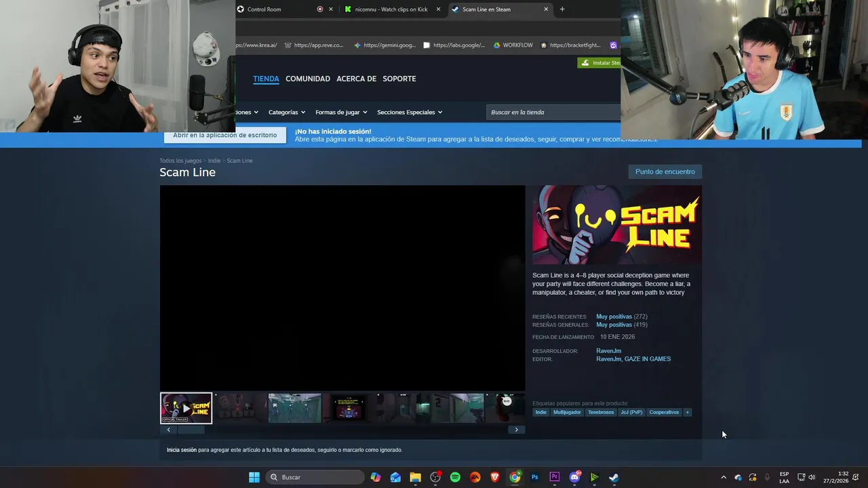Click the Multijugador tag
Image resolution: width=868 pixels, height=488 pixels.
(x=567, y=412)
